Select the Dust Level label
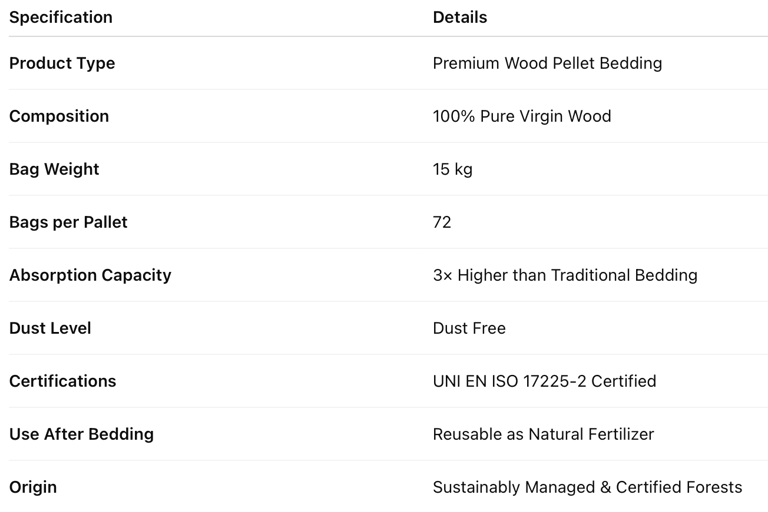This screenshot has width=768, height=512. [x=50, y=328]
